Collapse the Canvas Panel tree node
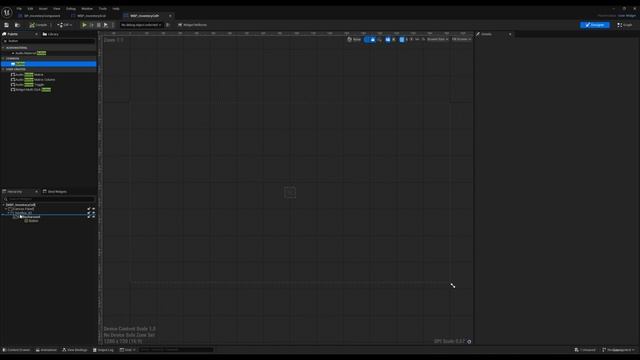The width and height of the screenshot is (640, 360). [x=7, y=209]
